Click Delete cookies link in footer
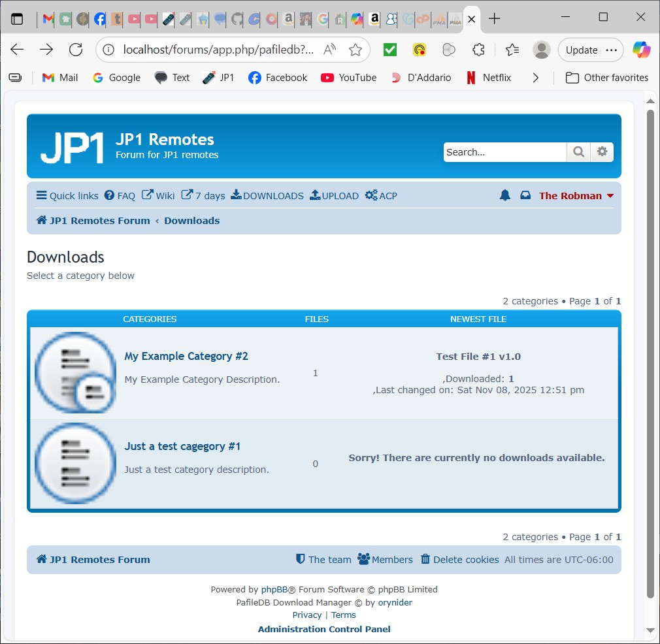 pos(459,560)
